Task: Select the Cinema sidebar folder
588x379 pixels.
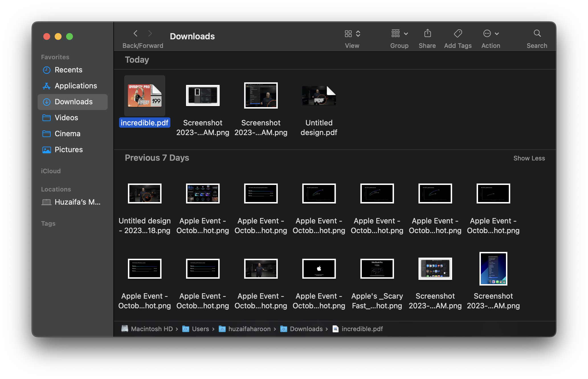Action: (x=67, y=134)
